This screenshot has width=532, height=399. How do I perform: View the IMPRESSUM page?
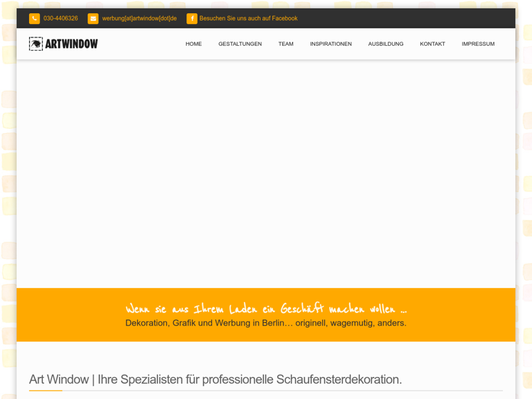(478, 44)
